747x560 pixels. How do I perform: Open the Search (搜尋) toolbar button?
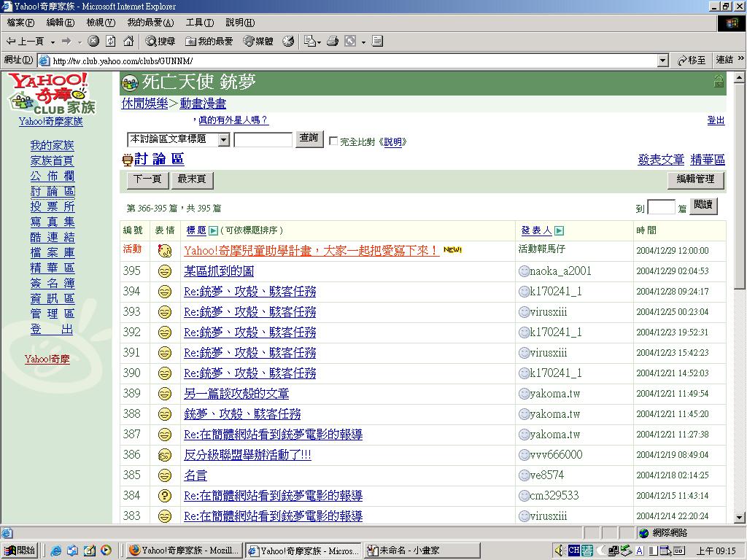(x=160, y=42)
